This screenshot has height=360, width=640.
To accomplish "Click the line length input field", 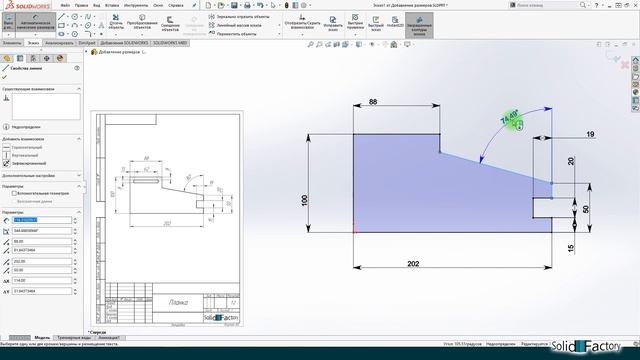I will 42,220.
